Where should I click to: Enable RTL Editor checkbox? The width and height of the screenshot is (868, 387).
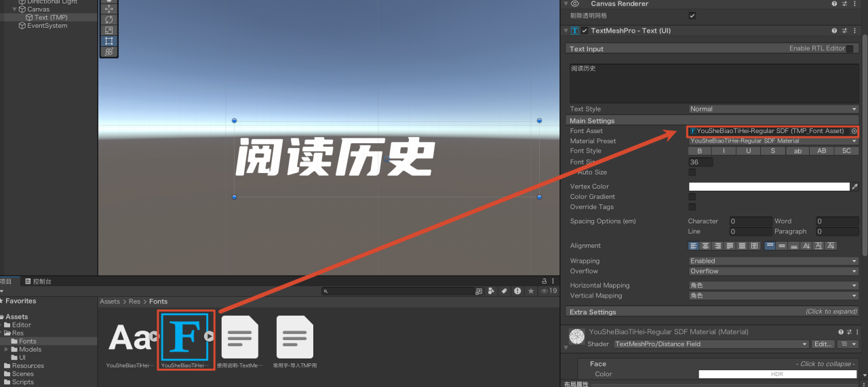pyautogui.click(x=849, y=49)
